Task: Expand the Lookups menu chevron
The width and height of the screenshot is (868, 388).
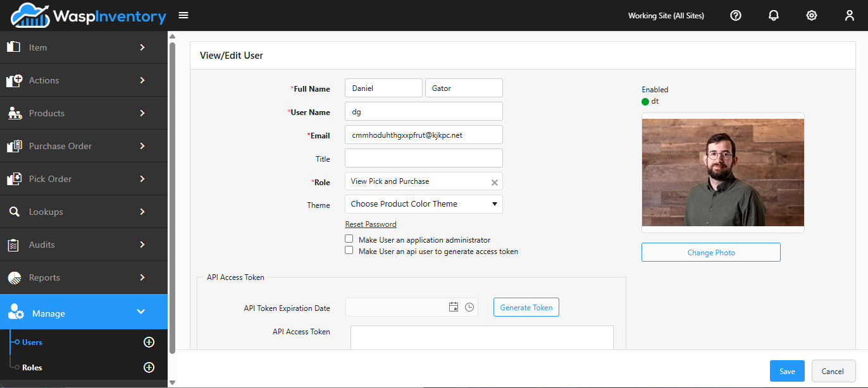Action: click(x=142, y=212)
